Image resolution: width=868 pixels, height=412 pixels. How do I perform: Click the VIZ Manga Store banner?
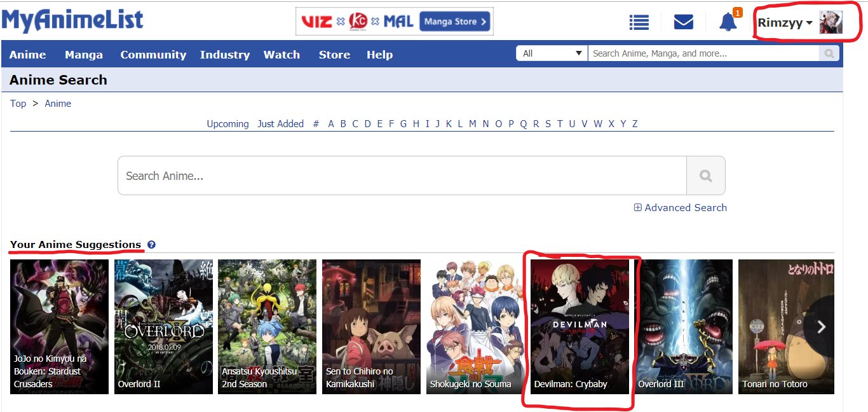click(394, 22)
